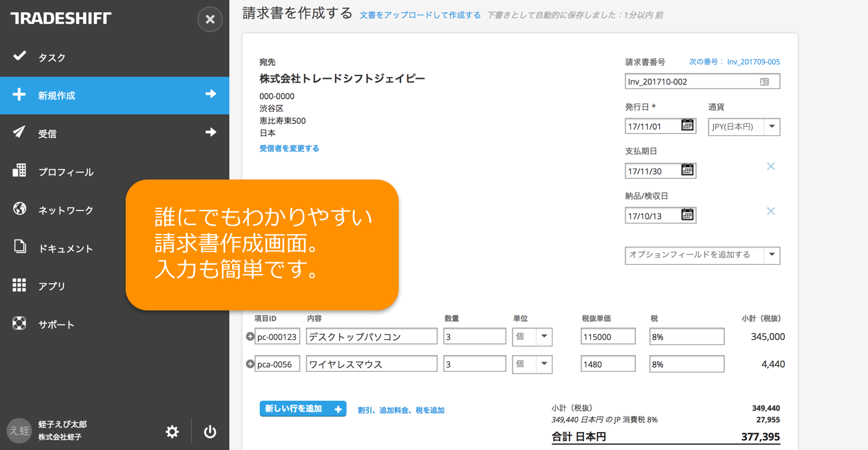Image resolution: width=868 pixels, height=450 pixels.
Task: Open the calendar picker for 発行日
Action: 686,126
